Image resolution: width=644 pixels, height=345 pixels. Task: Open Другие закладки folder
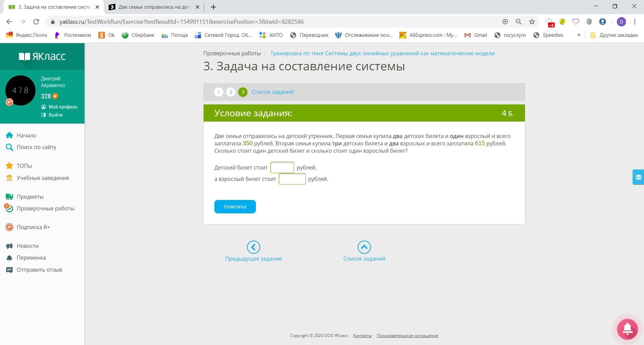click(x=614, y=35)
